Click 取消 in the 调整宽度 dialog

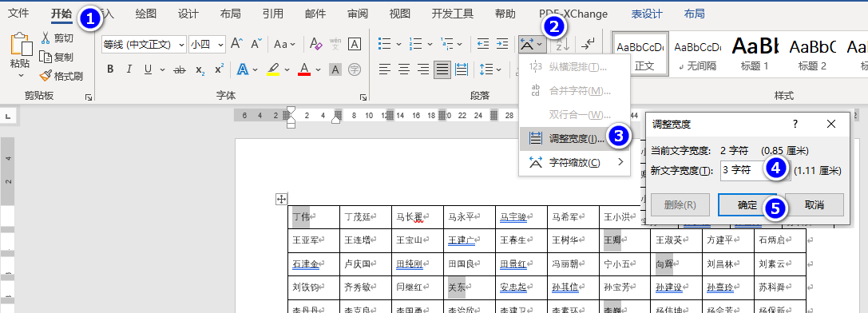point(814,205)
